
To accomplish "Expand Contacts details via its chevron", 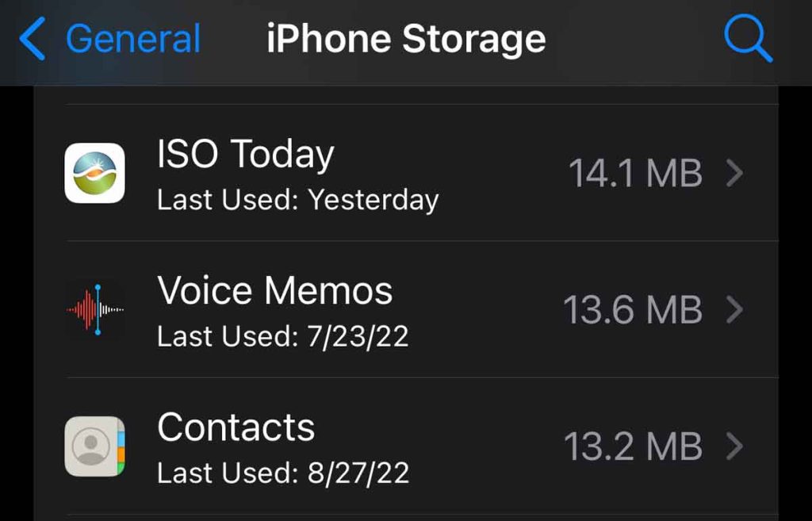I will (x=735, y=446).
